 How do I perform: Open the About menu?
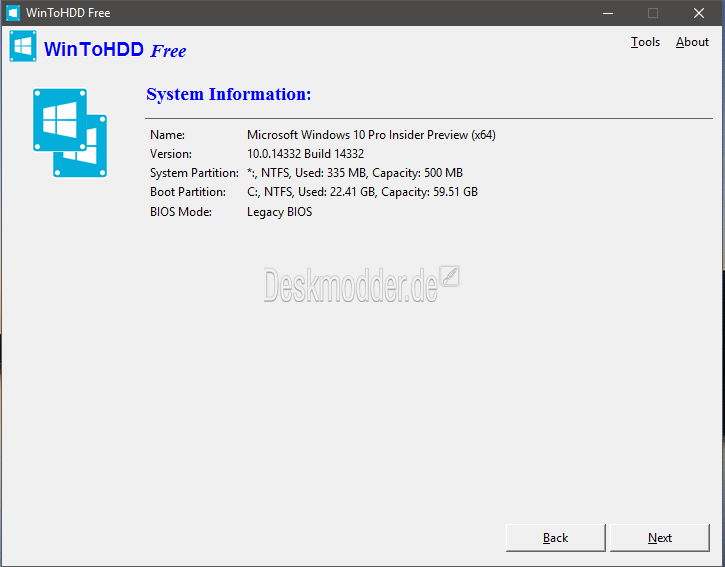(692, 42)
